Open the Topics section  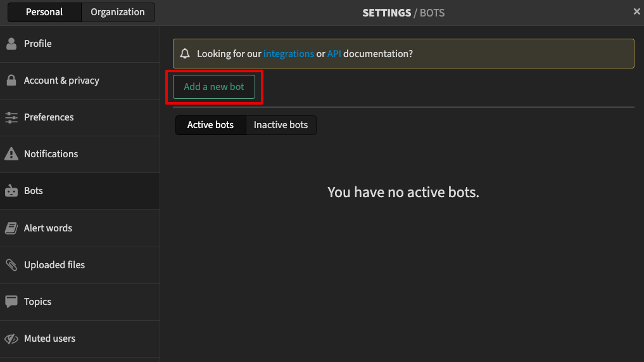(80, 302)
